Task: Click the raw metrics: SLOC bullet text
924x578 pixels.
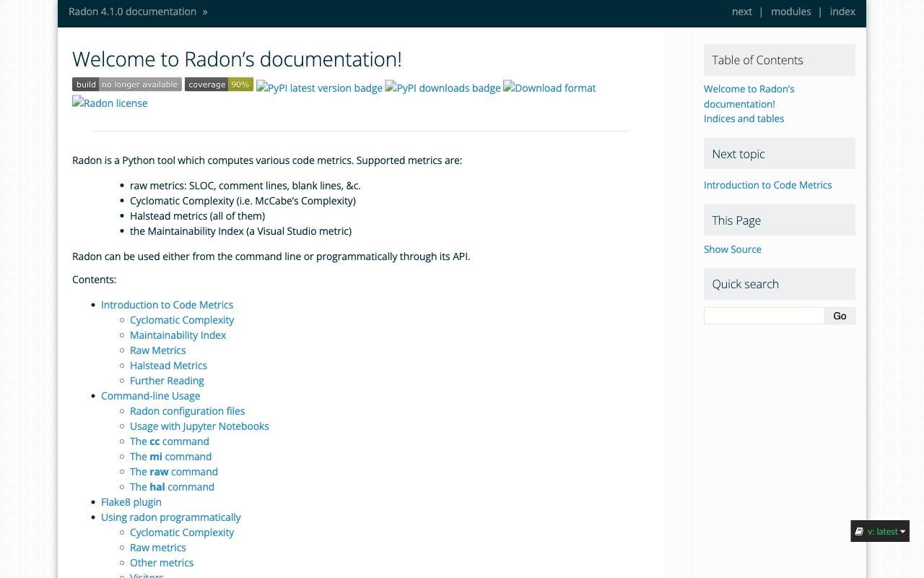Action: 245,186
